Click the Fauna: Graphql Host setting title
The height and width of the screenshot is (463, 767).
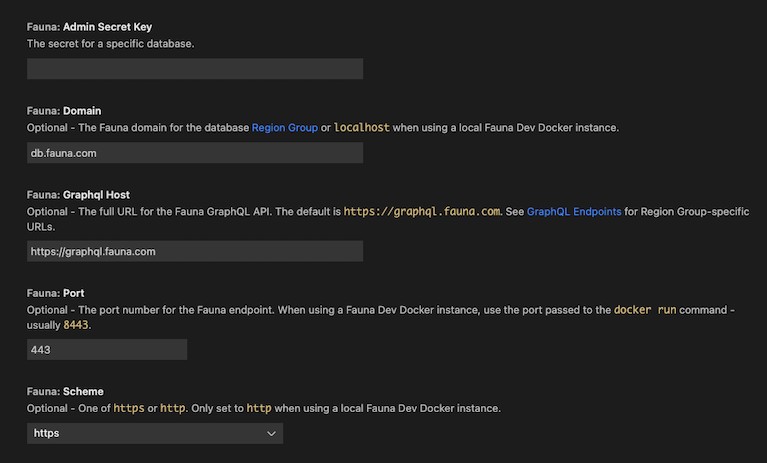pos(78,195)
